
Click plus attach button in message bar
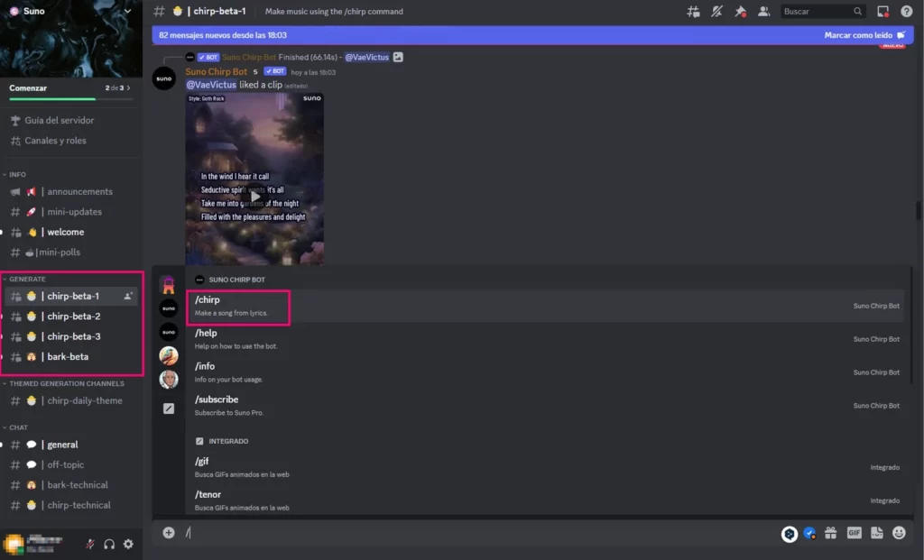coord(169,532)
